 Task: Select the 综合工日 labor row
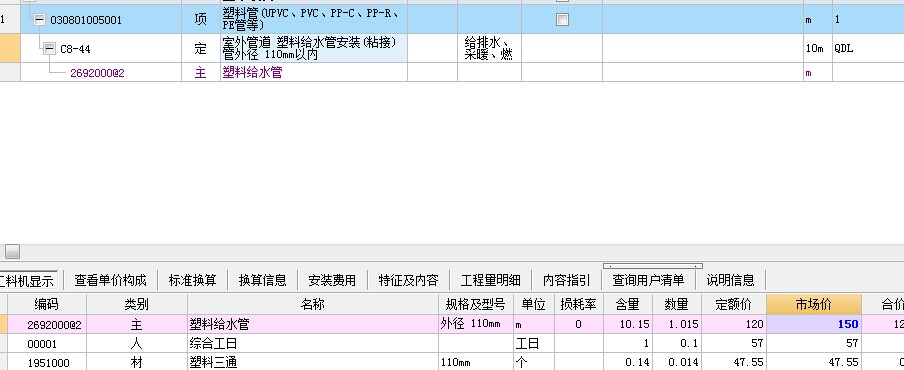452,343
